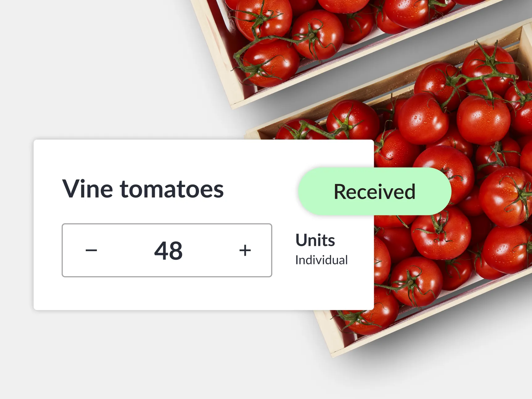532x399 pixels.
Task: Click the word Vine in the title
Action: pyautogui.click(x=88, y=189)
